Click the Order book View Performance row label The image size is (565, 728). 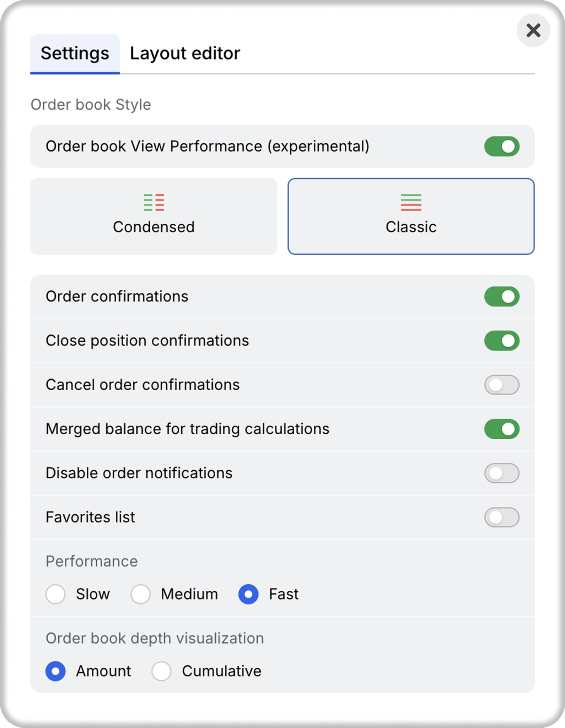pyautogui.click(x=208, y=146)
